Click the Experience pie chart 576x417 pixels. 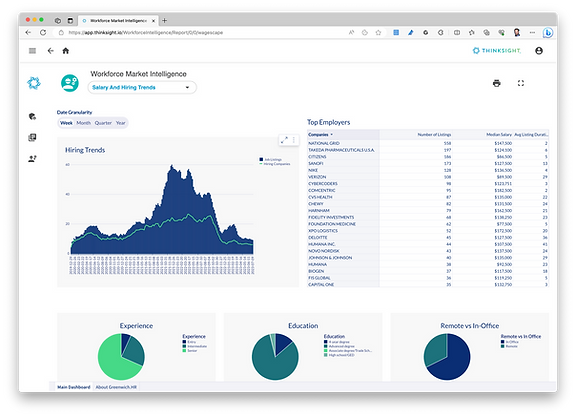121,356
